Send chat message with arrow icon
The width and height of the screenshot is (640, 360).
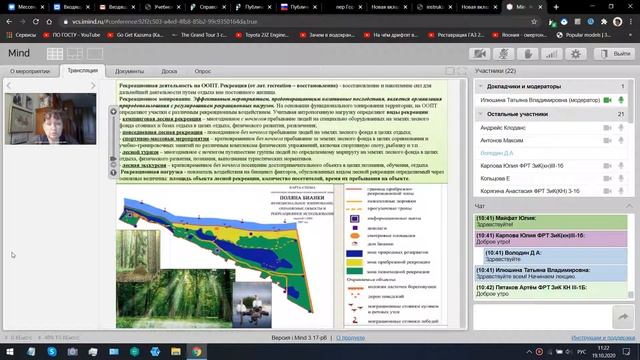click(623, 317)
